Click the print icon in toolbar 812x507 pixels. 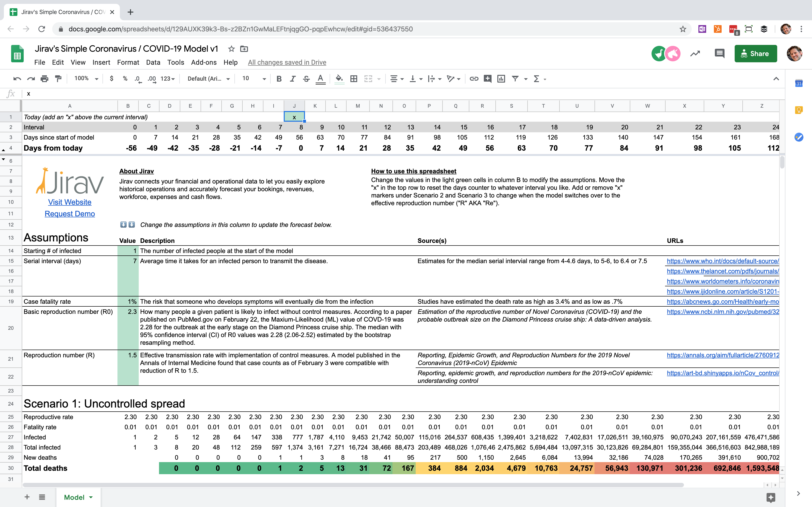[44, 78]
